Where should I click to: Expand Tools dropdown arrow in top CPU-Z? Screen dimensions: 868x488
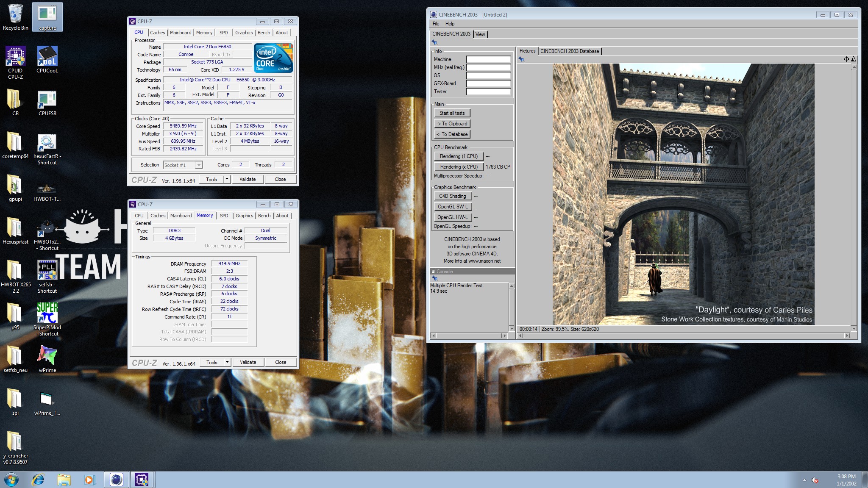pyautogui.click(x=227, y=179)
